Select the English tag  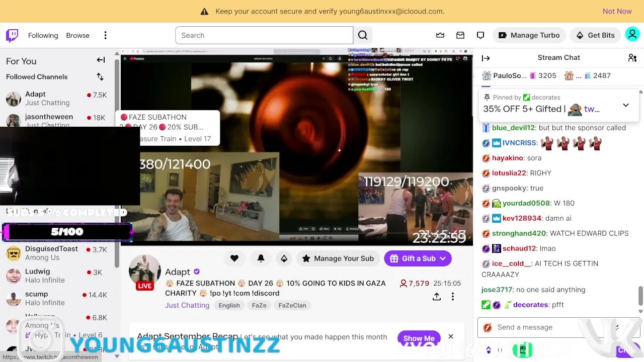[x=229, y=305]
